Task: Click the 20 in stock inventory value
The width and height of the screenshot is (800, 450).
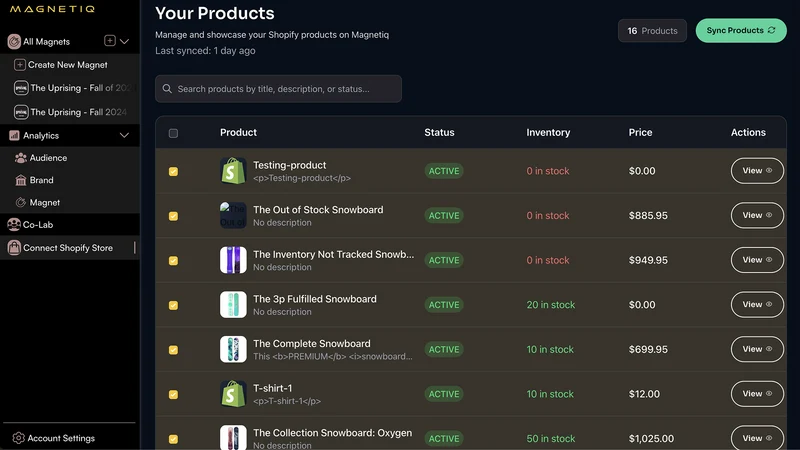Action: (x=551, y=305)
